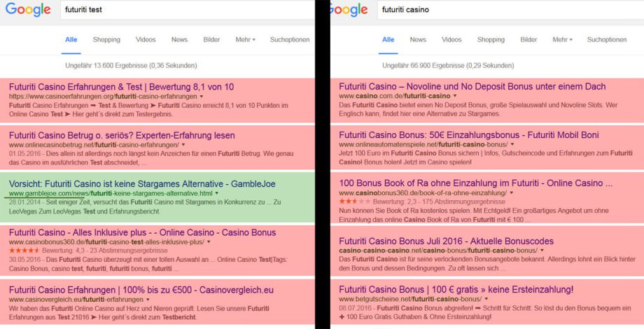Screen dimensions: 644x329
Task: Open Bilder tab in right search
Action: coord(528,40)
